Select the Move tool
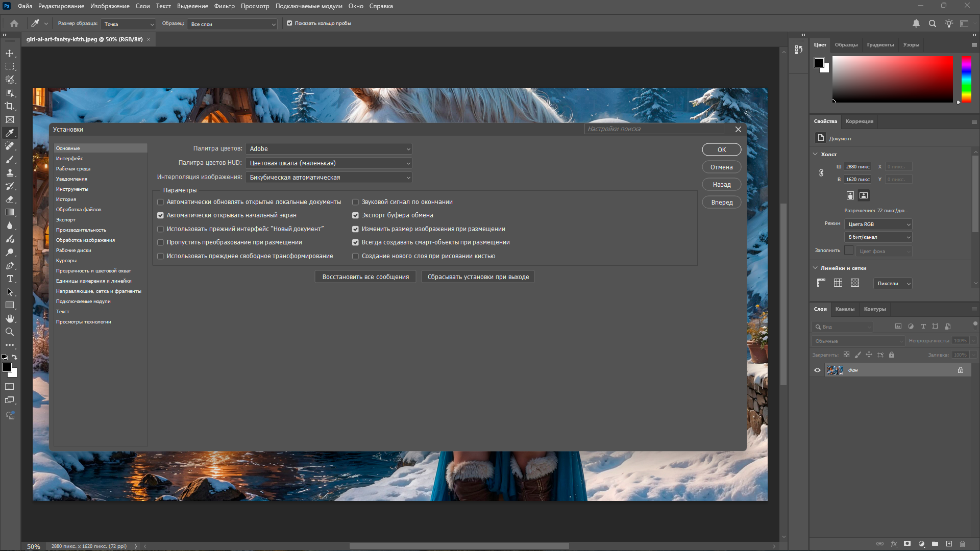This screenshot has width=980, height=551. 10,53
